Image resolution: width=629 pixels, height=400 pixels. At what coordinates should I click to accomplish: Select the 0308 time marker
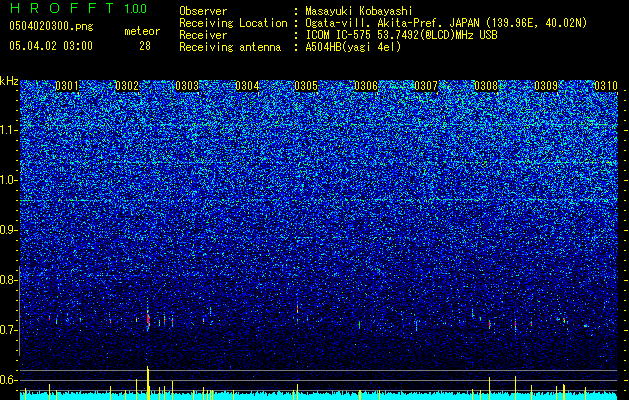coord(486,86)
